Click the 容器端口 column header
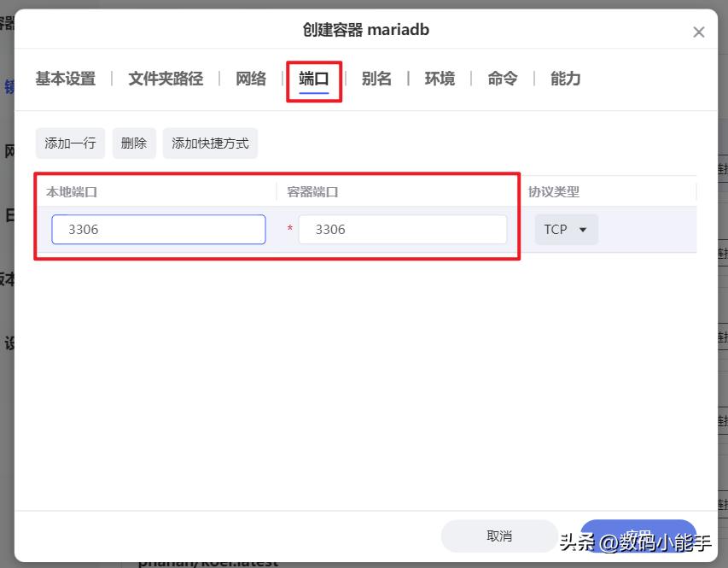 [x=312, y=192]
